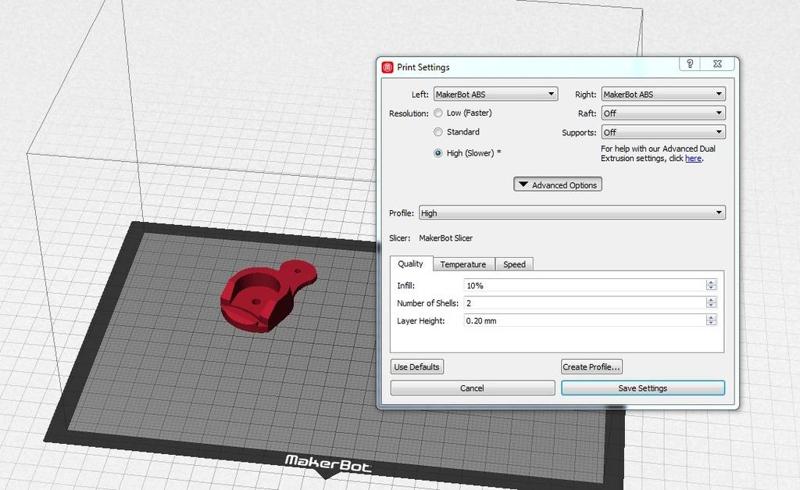Click the Use Defaults button
The height and width of the screenshot is (490, 800).
pos(417,367)
